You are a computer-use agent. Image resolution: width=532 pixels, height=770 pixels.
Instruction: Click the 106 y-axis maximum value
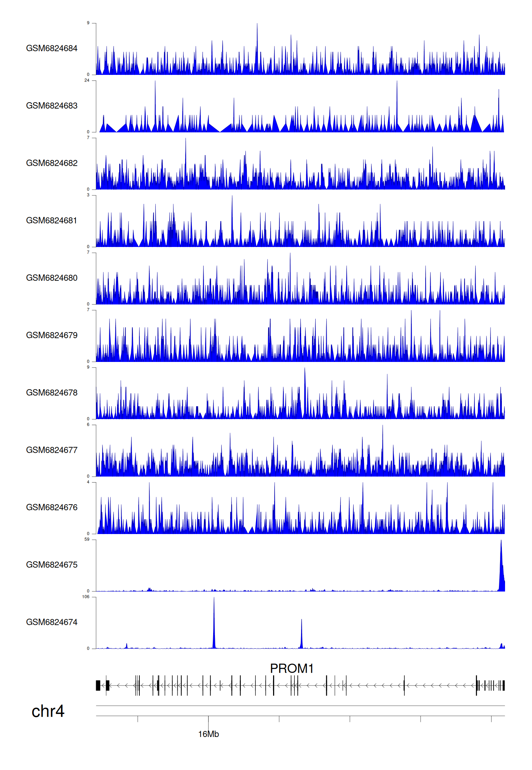(x=86, y=597)
